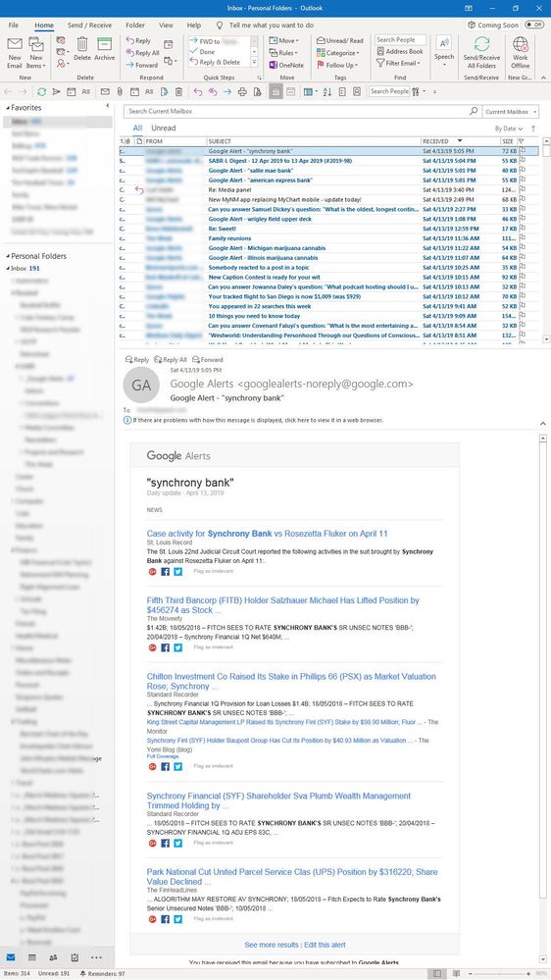Click Reply All in the reading pane
Image resolution: width=551 pixels, height=980 pixels.
click(x=170, y=360)
